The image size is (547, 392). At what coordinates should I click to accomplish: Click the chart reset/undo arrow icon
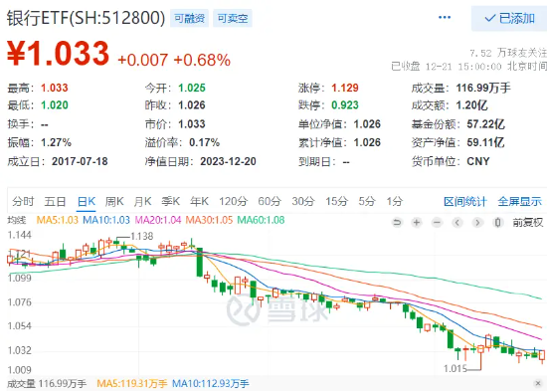tap(397, 222)
